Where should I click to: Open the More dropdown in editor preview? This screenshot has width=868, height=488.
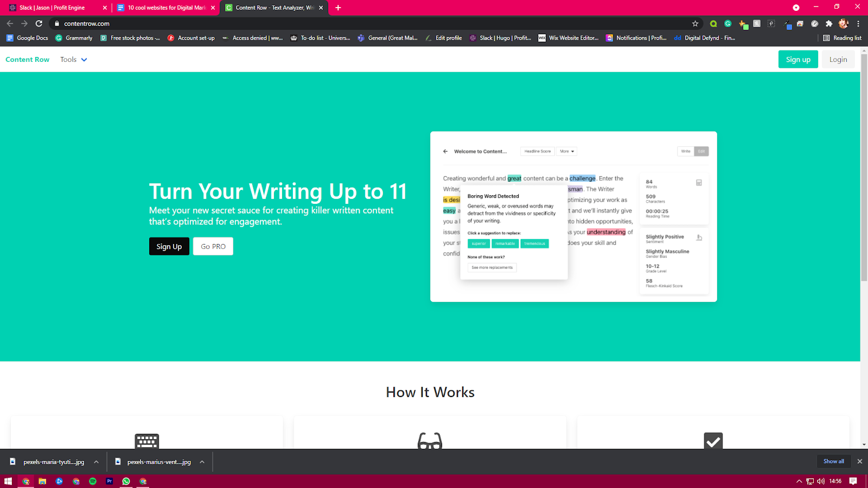[x=567, y=151]
